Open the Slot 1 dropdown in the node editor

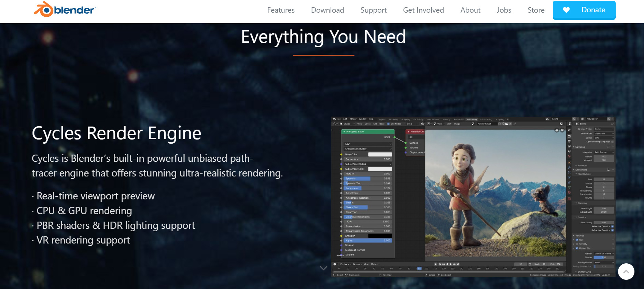[x=412, y=124]
